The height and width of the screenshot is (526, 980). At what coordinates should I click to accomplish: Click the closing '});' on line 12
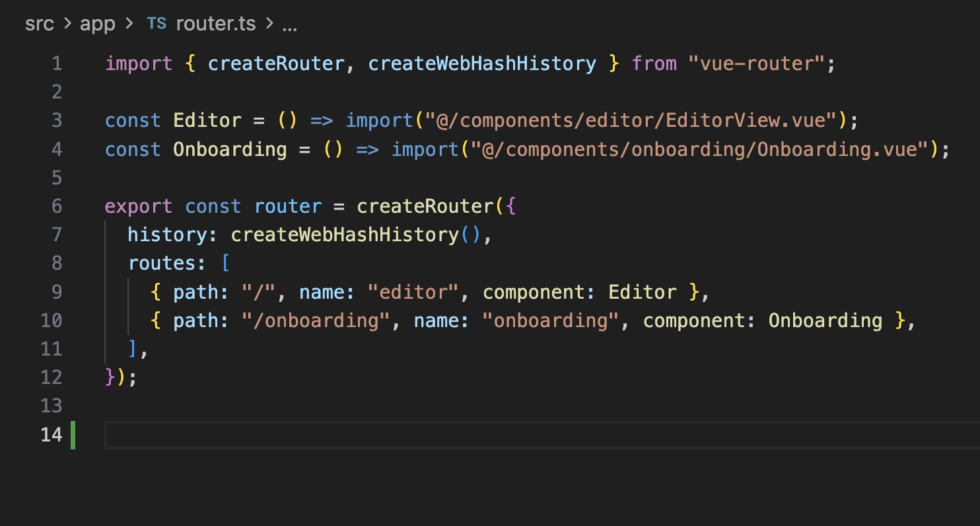121,377
